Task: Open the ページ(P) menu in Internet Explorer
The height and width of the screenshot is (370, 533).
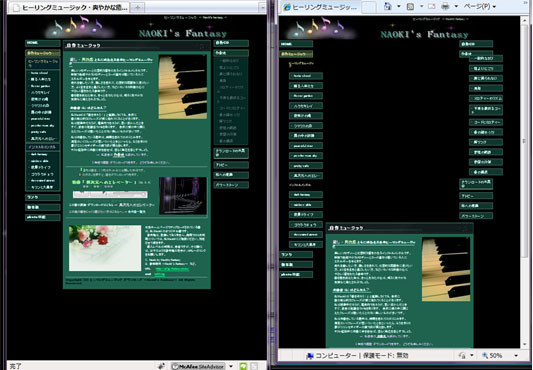Action: (480, 6)
